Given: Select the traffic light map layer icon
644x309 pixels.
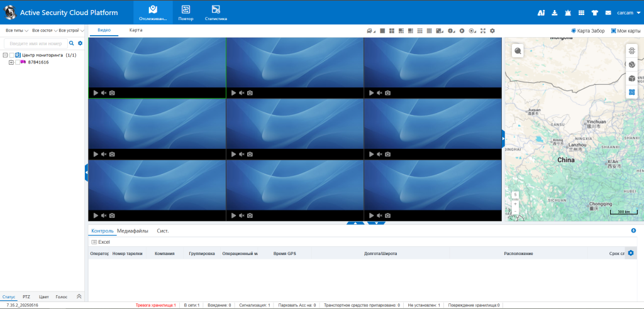Looking at the screenshot, I should pyautogui.click(x=631, y=51).
